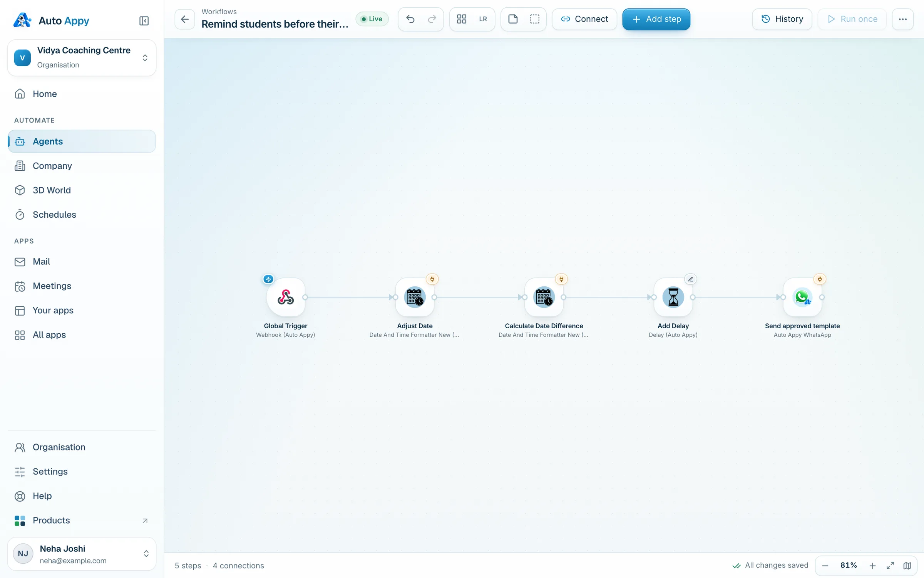Open Meetings app

(82, 286)
